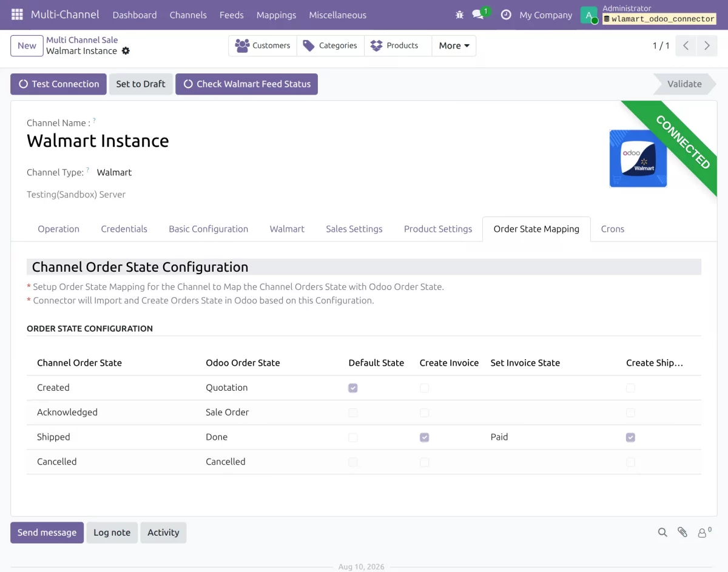Click the Walmart channel logo image

coord(638,158)
